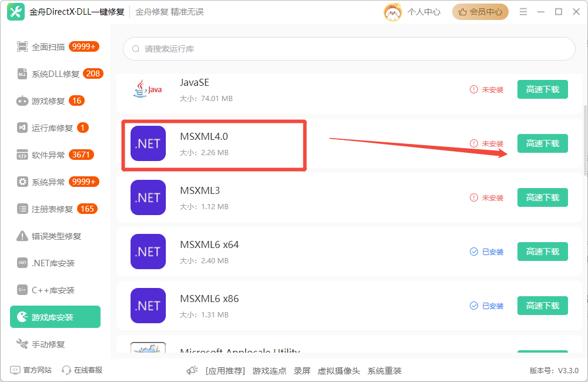The image size is (588, 382).
Task: Click the MSXML3 .NET icon
Action: pyautogui.click(x=148, y=197)
